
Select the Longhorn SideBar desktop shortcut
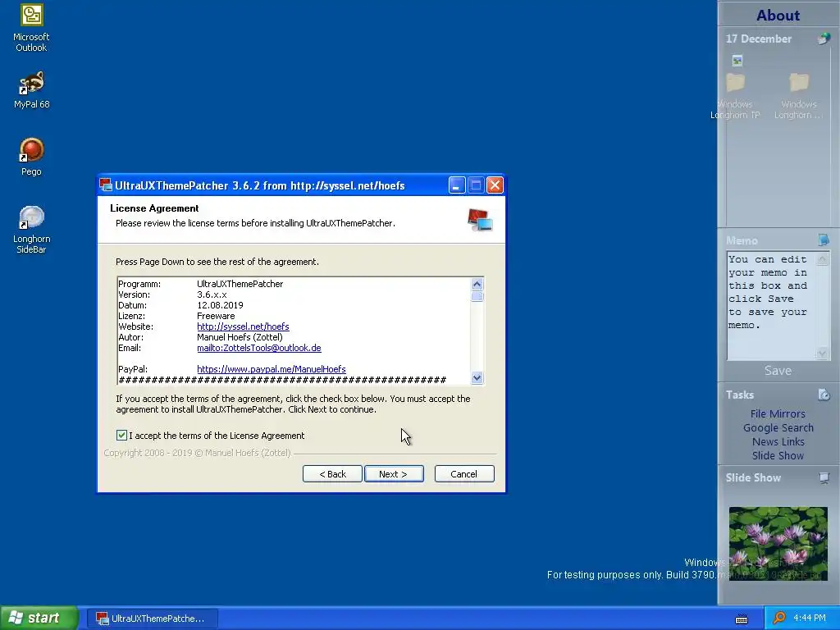(31, 230)
